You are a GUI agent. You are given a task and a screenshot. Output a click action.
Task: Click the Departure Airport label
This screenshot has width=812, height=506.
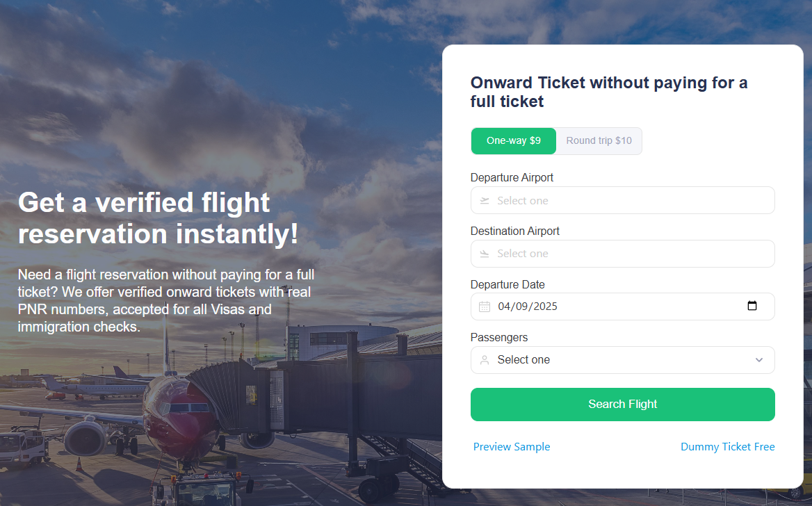coord(512,178)
